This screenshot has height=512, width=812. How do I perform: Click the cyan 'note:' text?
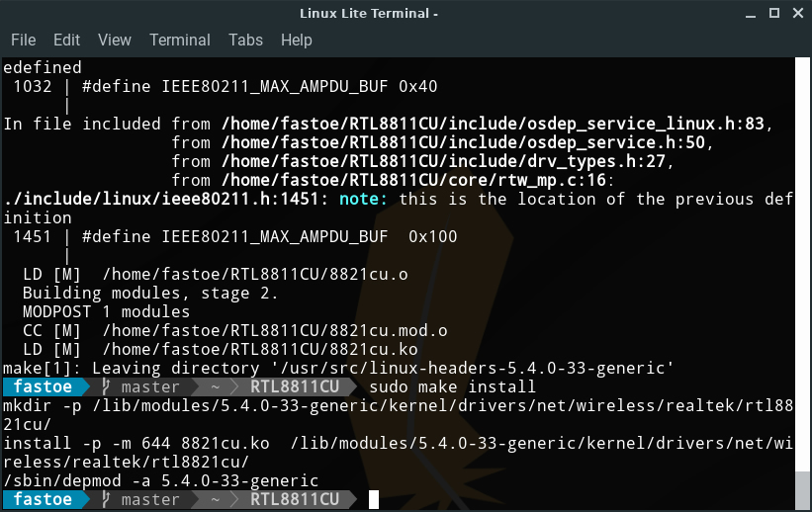(x=363, y=199)
